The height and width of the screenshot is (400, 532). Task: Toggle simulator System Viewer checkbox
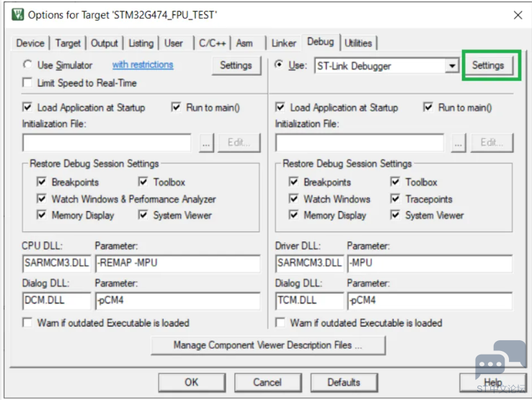click(143, 215)
